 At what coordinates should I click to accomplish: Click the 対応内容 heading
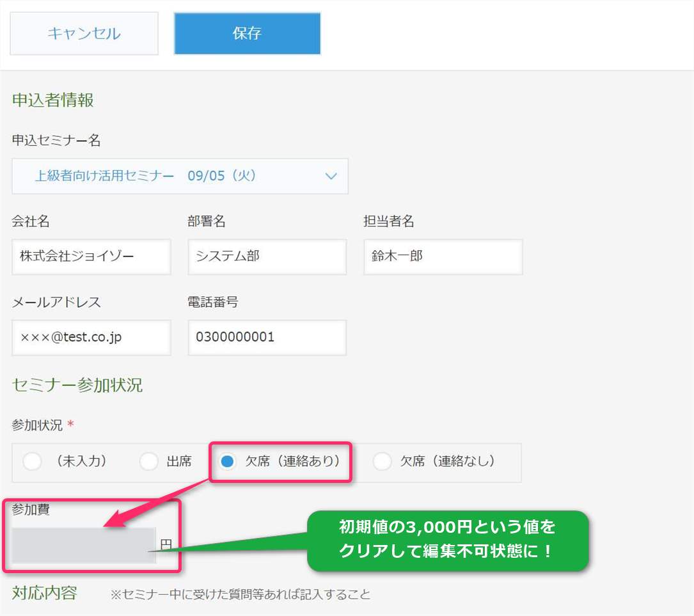44,593
